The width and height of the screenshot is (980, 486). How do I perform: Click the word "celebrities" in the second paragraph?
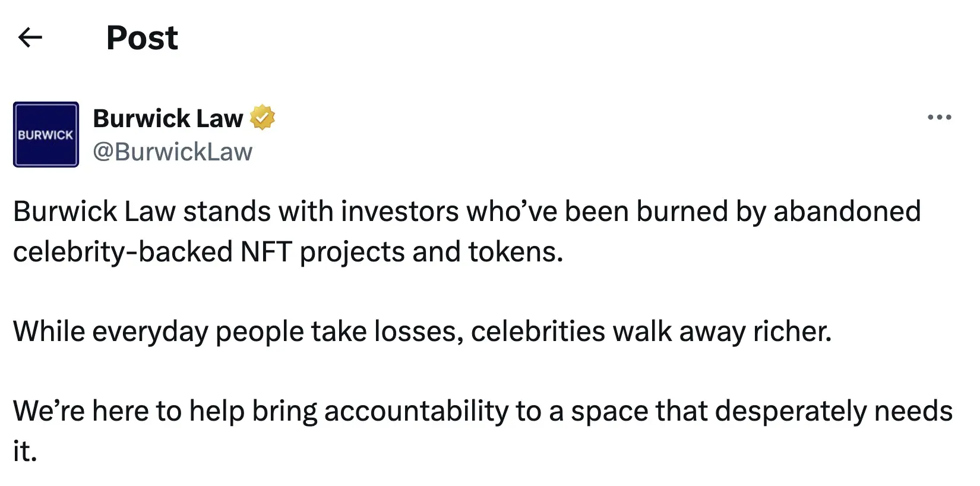[x=538, y=332]
